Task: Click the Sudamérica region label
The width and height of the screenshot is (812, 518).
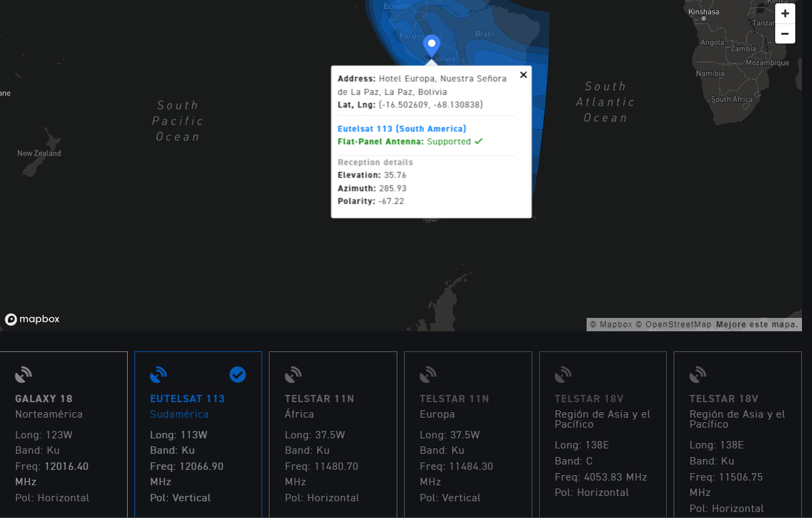Action: 179,414
